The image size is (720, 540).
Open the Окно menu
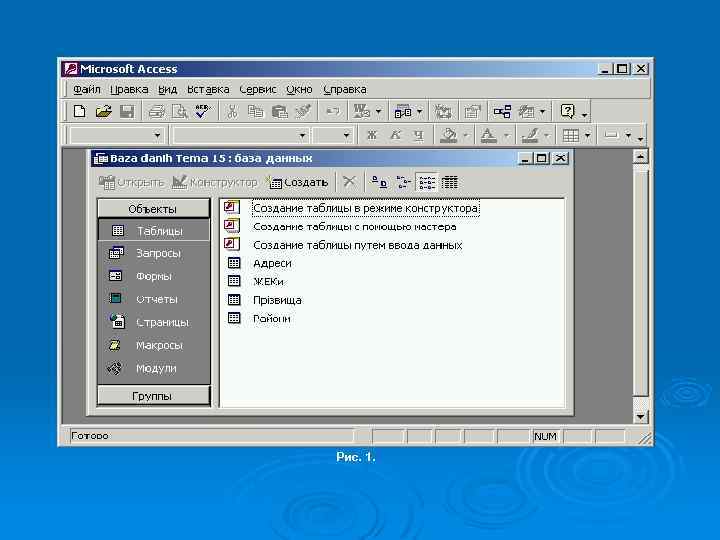click(x=299, y=89)
